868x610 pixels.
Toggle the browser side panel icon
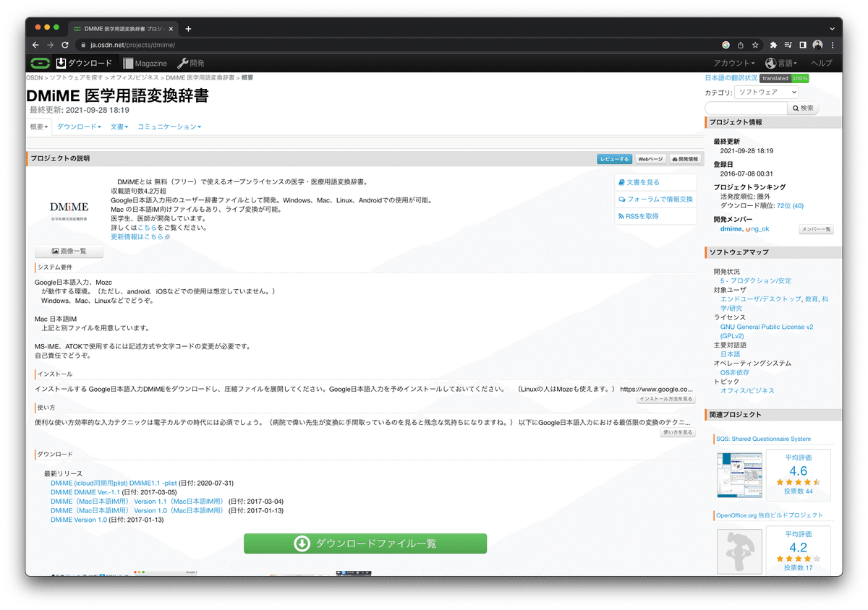[x=803, y=45]
